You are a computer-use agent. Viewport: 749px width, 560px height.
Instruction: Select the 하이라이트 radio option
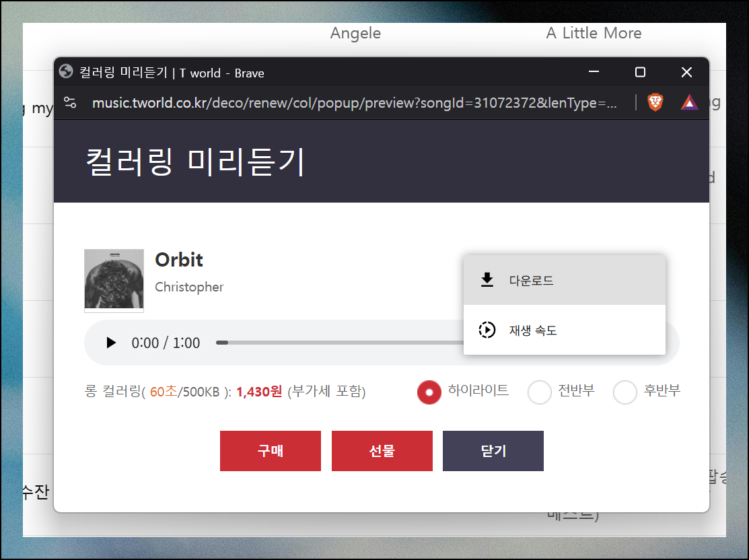[429, 392]
